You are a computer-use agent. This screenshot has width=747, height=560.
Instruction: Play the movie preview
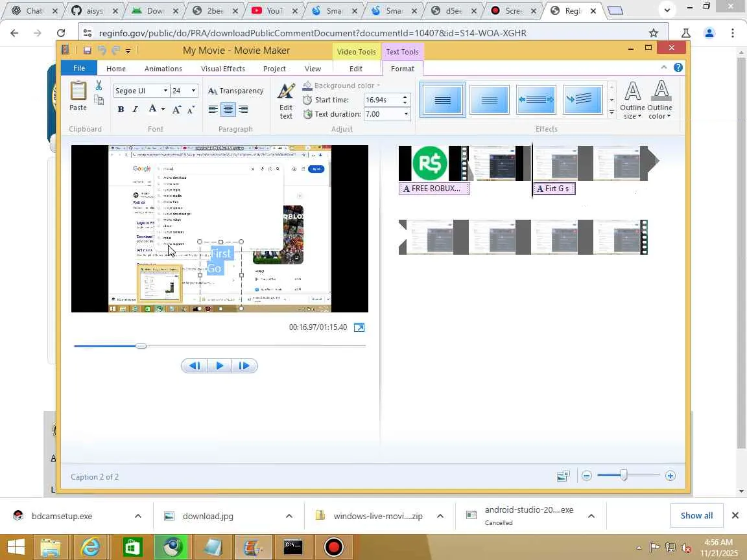point(219,366)
